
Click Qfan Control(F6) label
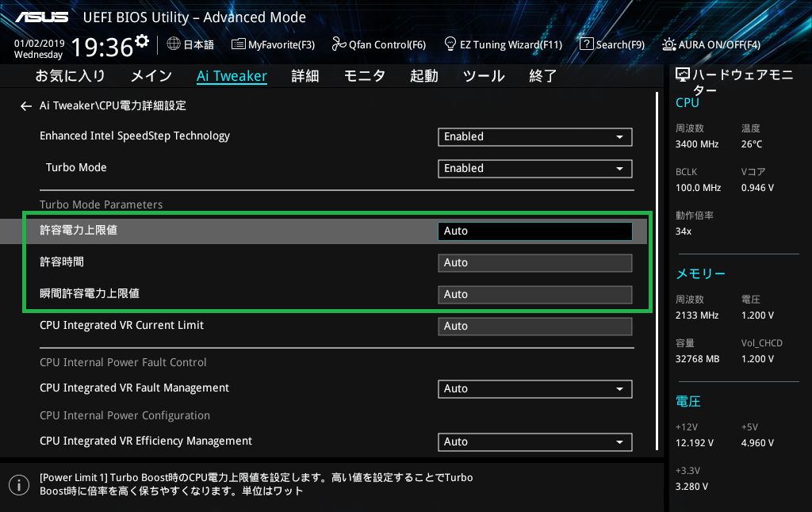(387, 45)
